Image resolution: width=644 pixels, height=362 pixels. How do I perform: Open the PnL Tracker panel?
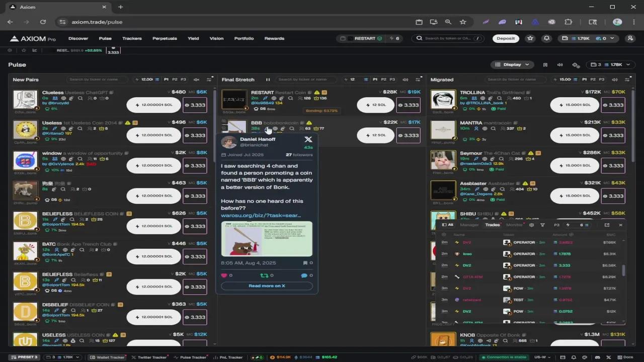point(228,357)
